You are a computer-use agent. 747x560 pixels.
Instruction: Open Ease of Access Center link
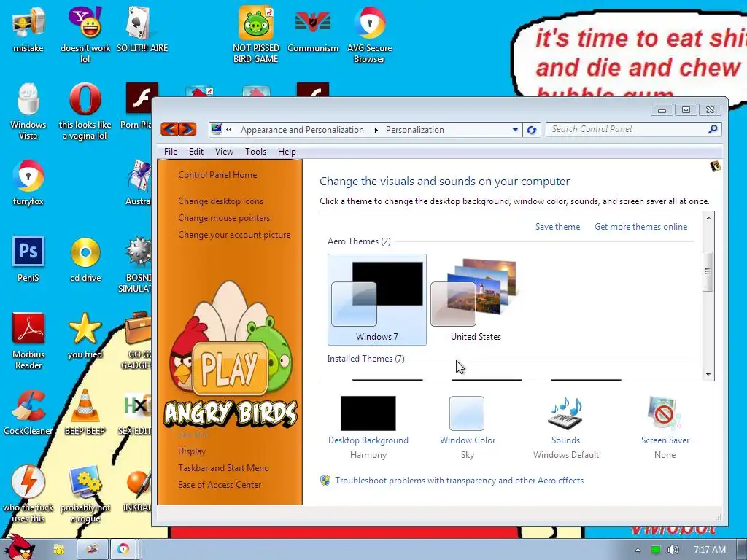(219, 485)
